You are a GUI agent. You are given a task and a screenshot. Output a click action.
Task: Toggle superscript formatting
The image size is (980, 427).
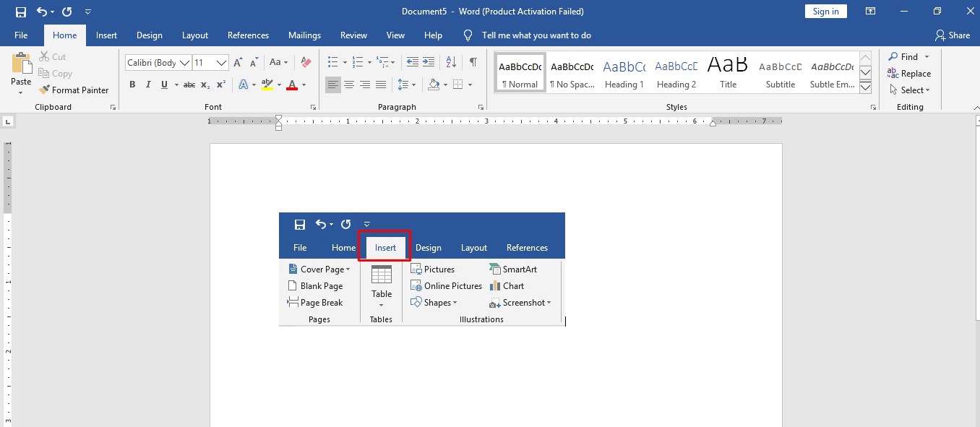click(221, 85)
